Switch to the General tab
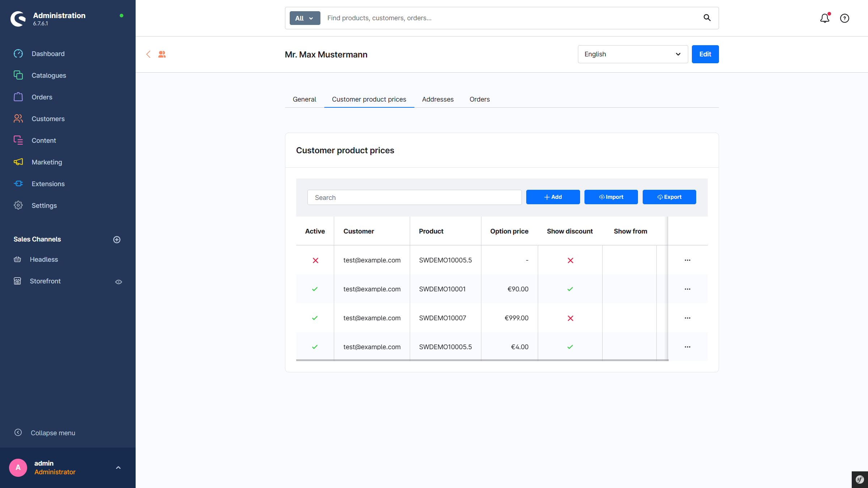This screenshot has height=488, width=868. pos(304,99)
